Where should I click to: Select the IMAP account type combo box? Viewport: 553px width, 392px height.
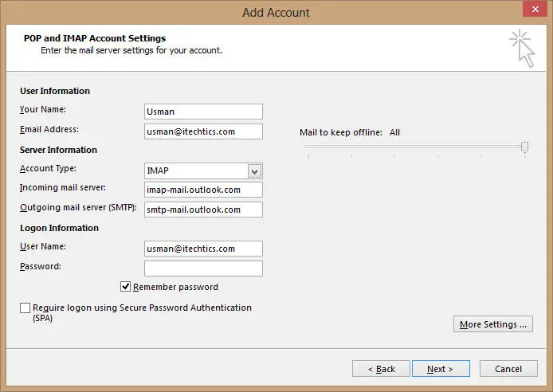point(203,171)
